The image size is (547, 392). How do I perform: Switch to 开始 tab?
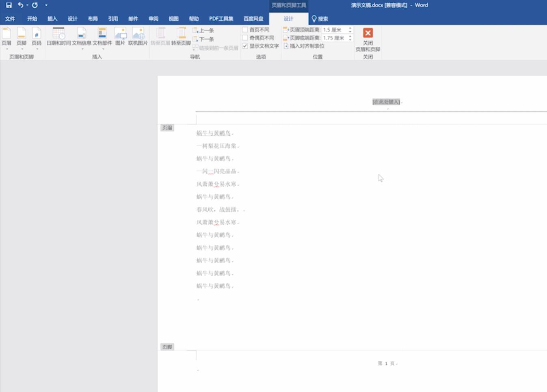(32, 19)
